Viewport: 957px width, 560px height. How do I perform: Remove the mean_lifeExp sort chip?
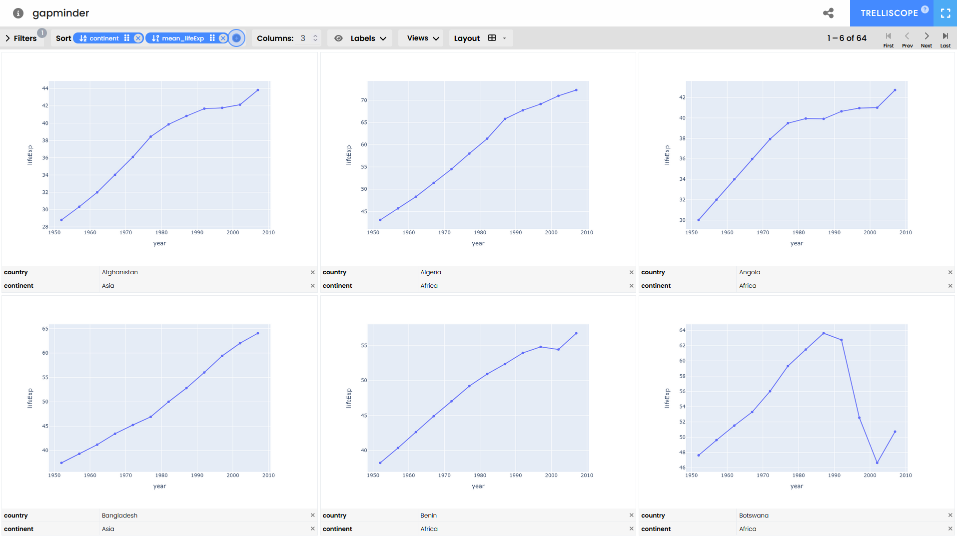(x=223, y=38)
